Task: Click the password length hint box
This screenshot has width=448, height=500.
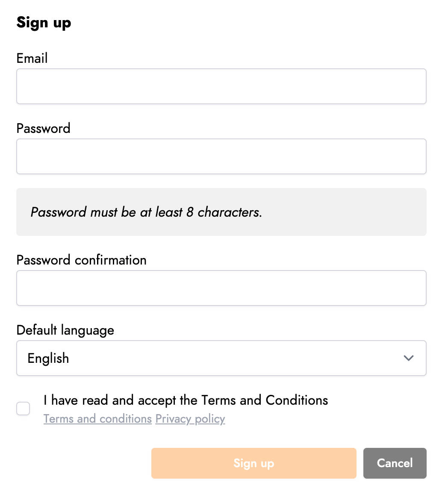Action: point(221,212)
